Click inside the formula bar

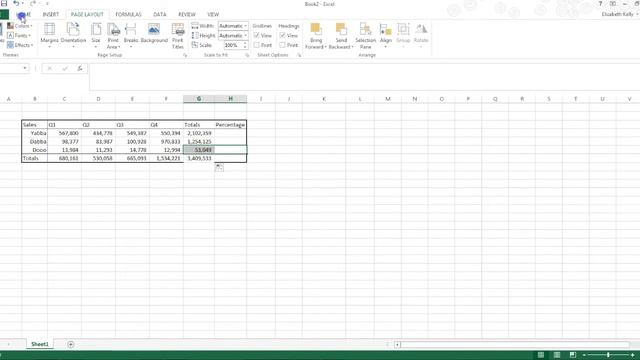363,77
